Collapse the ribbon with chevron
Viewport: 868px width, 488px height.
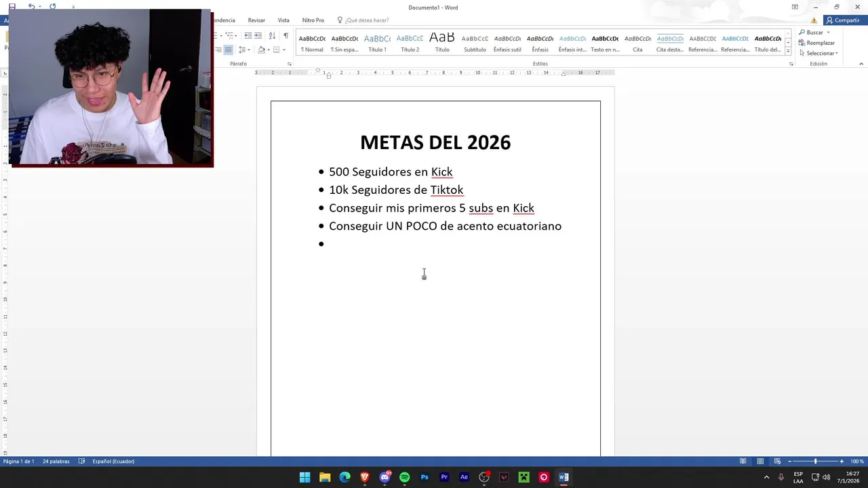pyautogui.click(x=861, y=64)
